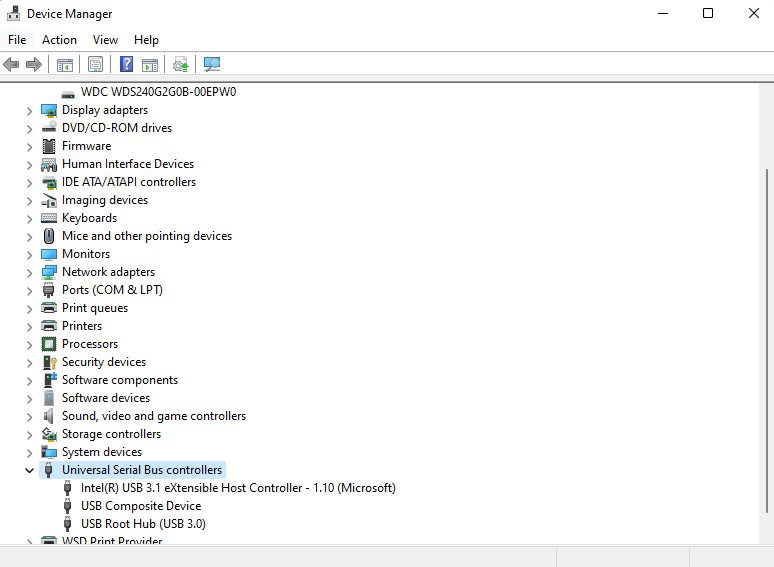
Task: Click the Forward arrow toolbar icon
Action: (x=34, y=64)
